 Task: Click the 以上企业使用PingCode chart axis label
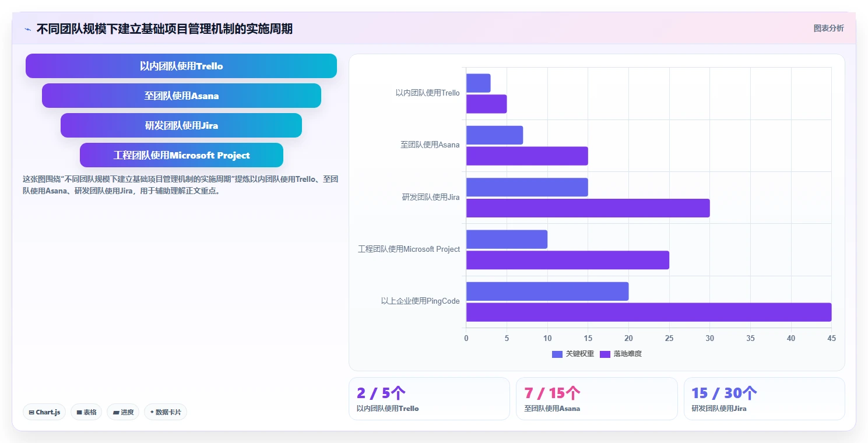point(420,301)
